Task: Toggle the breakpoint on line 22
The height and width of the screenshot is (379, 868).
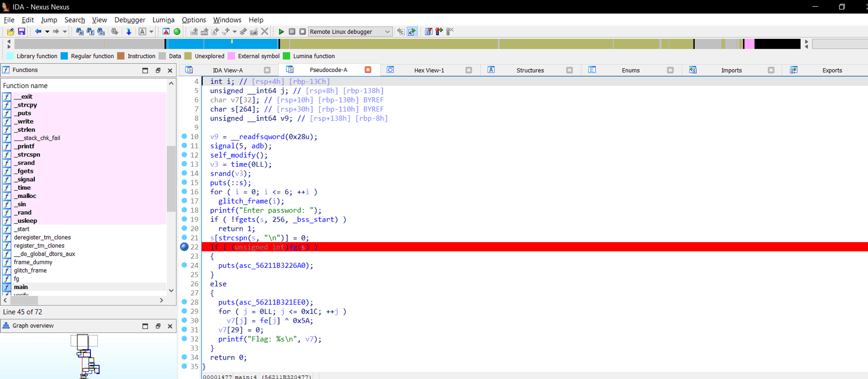Action: (x=184, y=247)
